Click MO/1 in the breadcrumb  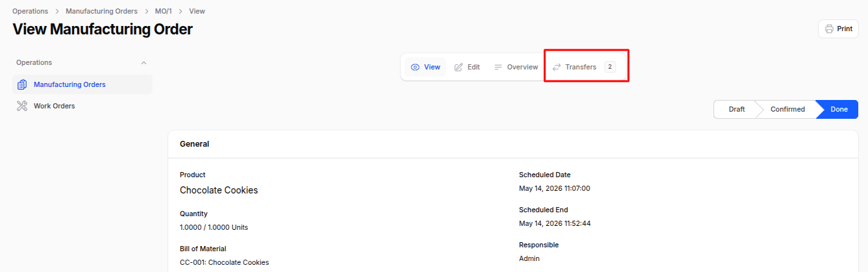[164, 11]
